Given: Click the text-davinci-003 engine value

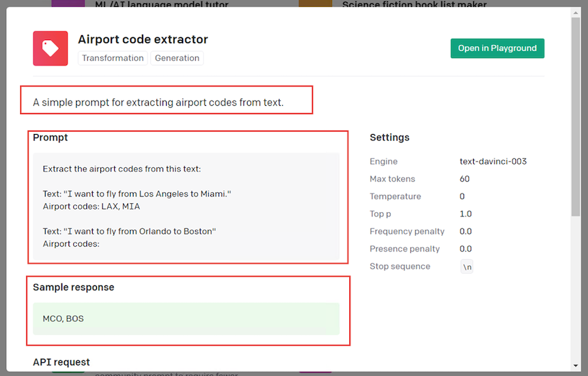Looking at the screenshot, I should click(493, 162).
